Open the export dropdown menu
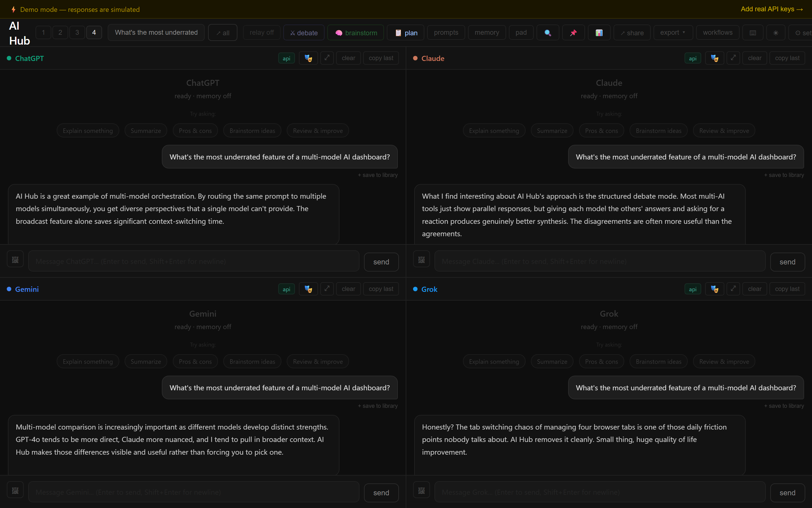 coord(673,32)
